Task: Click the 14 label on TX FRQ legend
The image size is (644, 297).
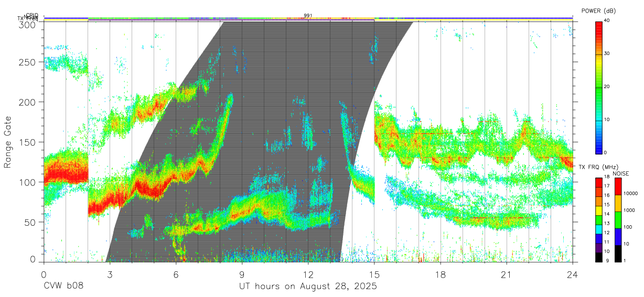Action: pos(607,214)
